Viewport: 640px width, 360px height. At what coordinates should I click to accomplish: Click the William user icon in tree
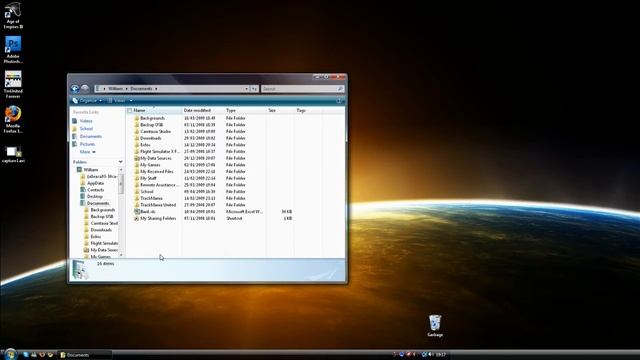(x=80, y=169)
